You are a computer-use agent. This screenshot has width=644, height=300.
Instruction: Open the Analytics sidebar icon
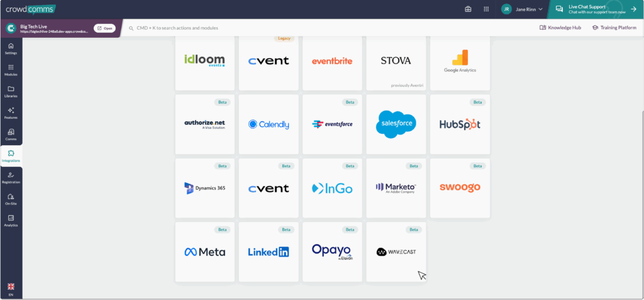coord(11,220)
